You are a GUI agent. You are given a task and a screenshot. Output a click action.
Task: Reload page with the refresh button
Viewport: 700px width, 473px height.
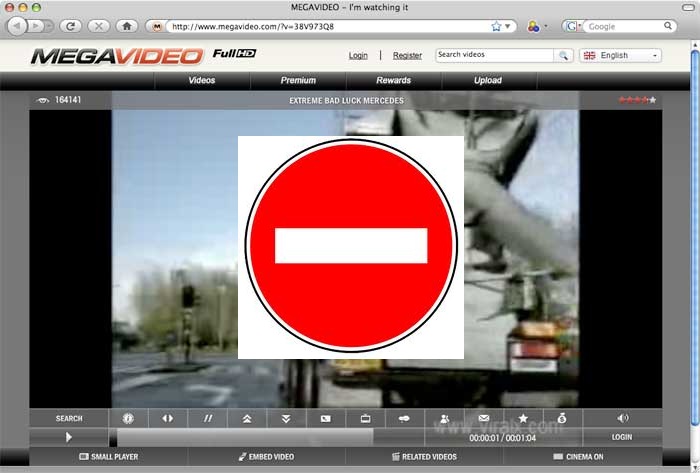point(71,26)
